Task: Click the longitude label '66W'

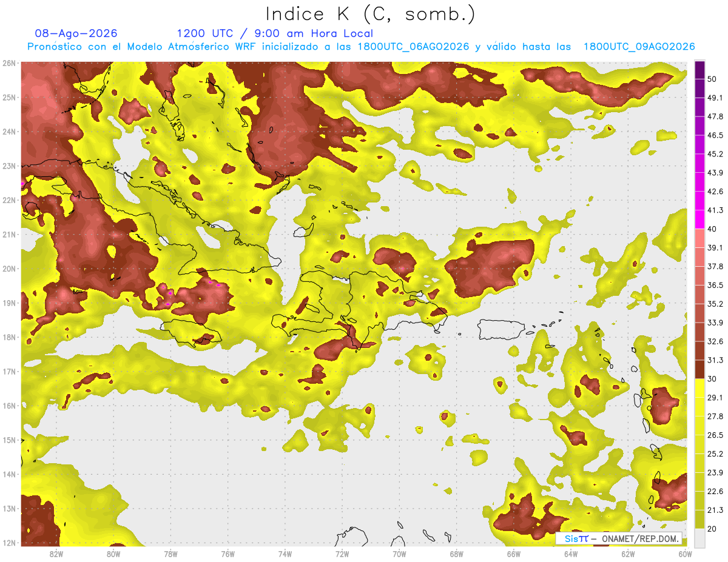Action: coord(513,554)
